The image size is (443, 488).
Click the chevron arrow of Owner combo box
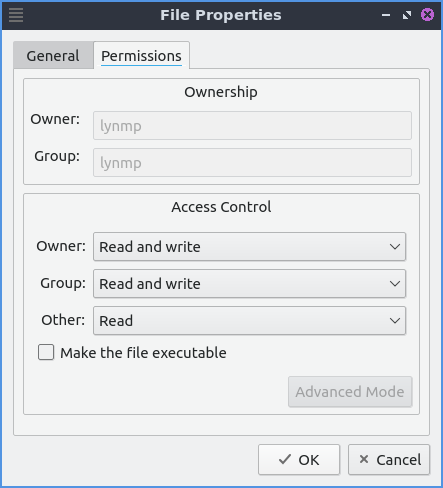[x=395, y=247]
